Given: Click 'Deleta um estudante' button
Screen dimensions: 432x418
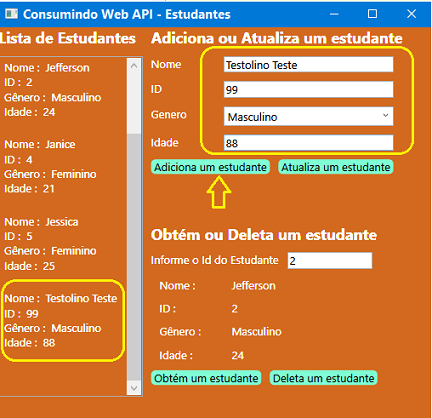Looking at the screenshot, I should (323, 378).
